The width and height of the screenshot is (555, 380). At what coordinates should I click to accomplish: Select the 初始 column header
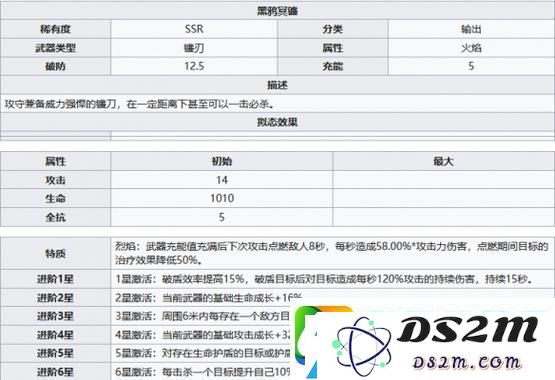pos(222,161)
